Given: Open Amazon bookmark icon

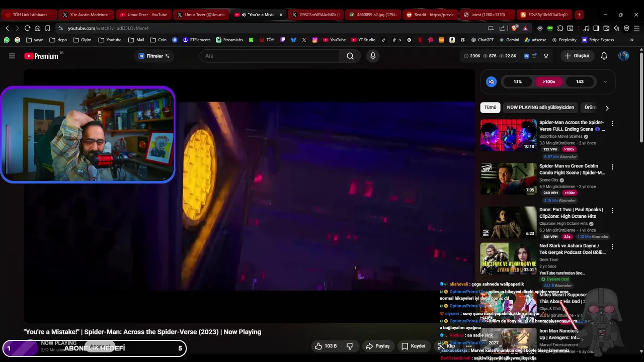Looking at the screenshot, I should click(452, 40).
